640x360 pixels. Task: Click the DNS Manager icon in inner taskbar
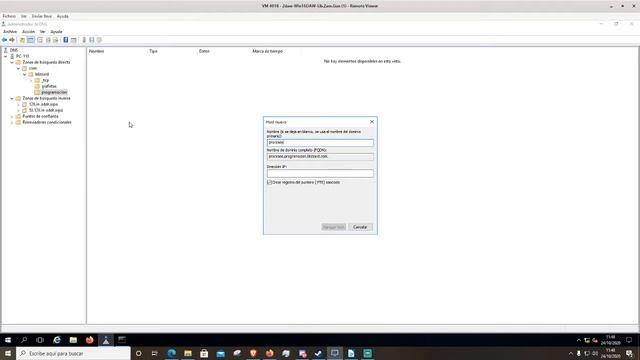tap(106, 340)
